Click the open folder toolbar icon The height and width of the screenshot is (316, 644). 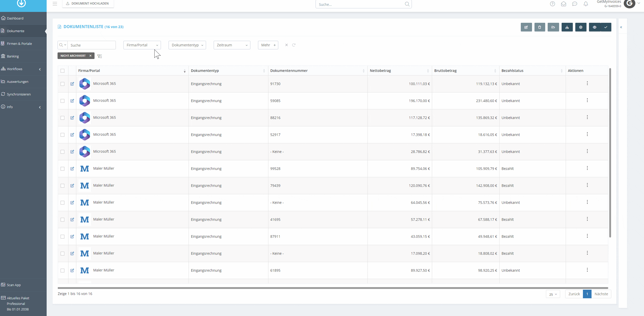coord(553,27)
